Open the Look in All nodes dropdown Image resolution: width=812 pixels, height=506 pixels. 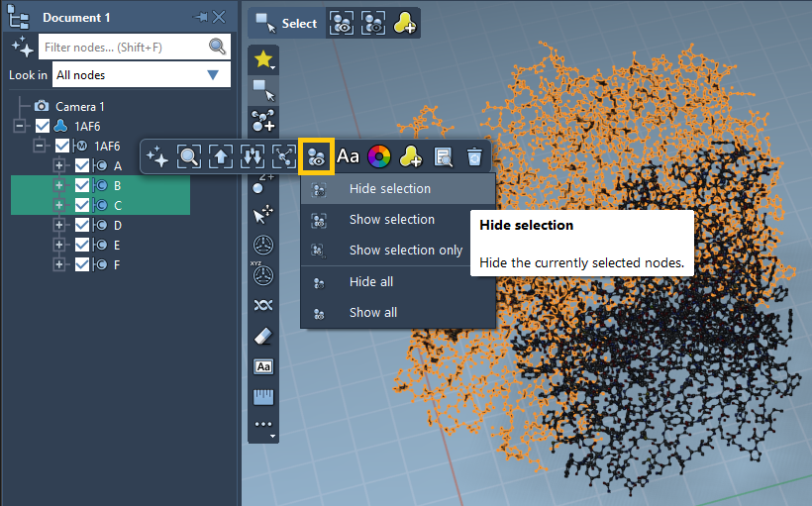(x=141, y=75)
